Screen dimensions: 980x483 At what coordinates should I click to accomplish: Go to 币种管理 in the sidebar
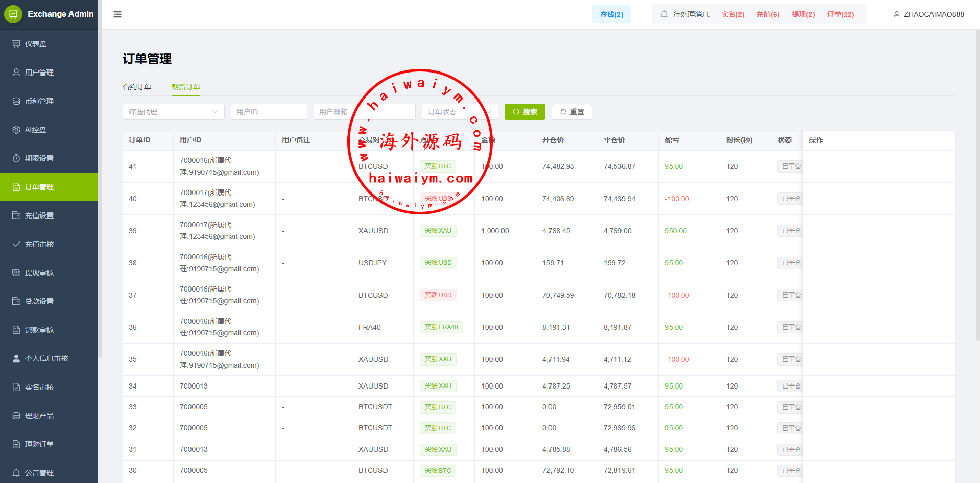click(39, 101)
